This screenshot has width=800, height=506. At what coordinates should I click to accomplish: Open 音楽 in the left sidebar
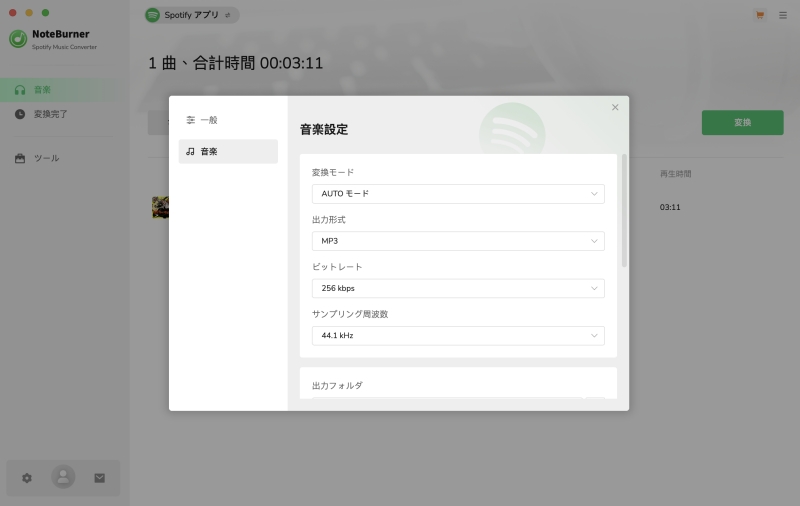[64, 90]
